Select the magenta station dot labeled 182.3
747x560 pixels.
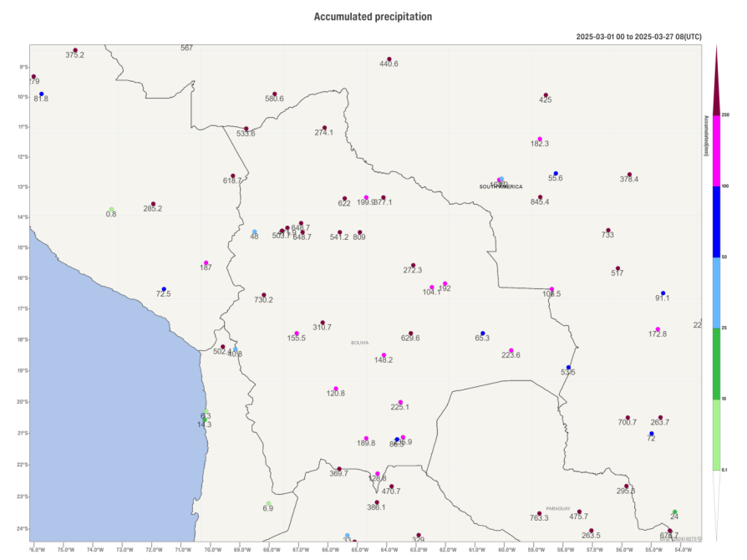point(540,139)
